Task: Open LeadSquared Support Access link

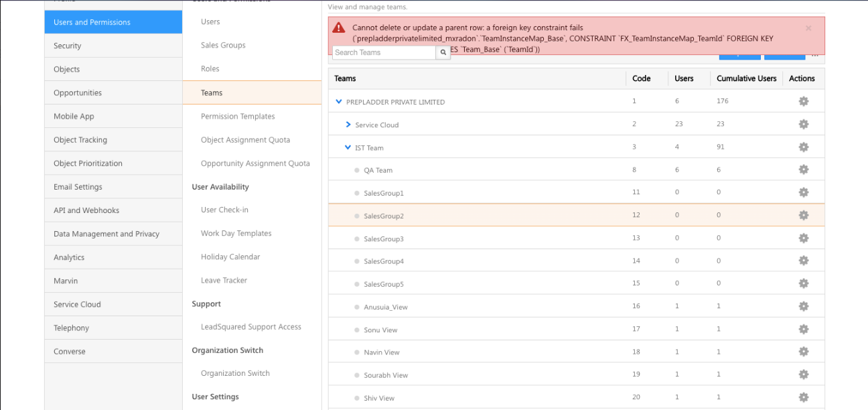Action: tap(251, 327)
